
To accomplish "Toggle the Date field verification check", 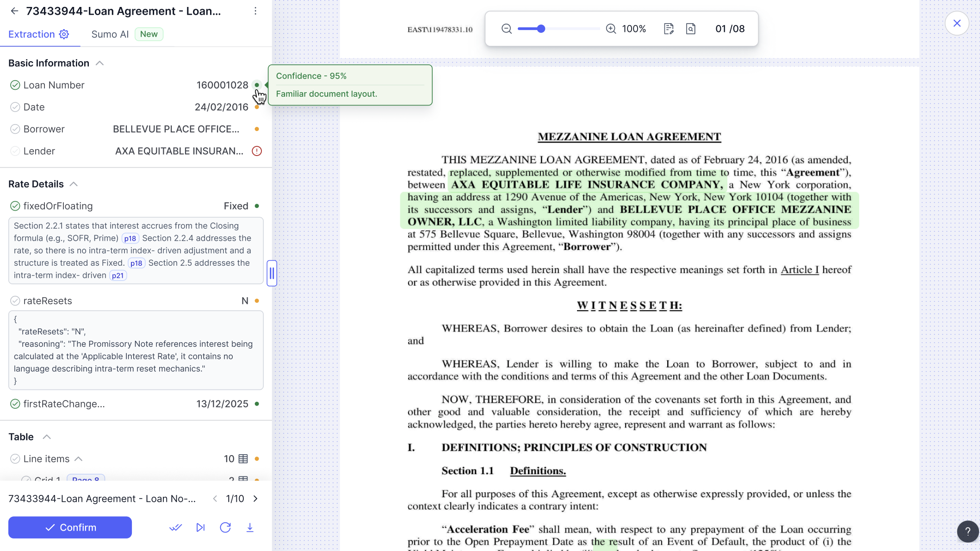I will click(x=15, y=107).
